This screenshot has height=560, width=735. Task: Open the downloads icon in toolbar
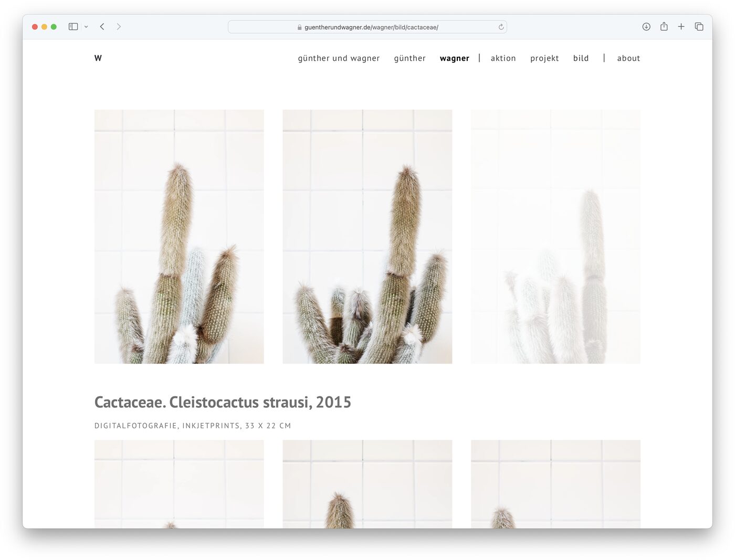[x=646, y=27]
